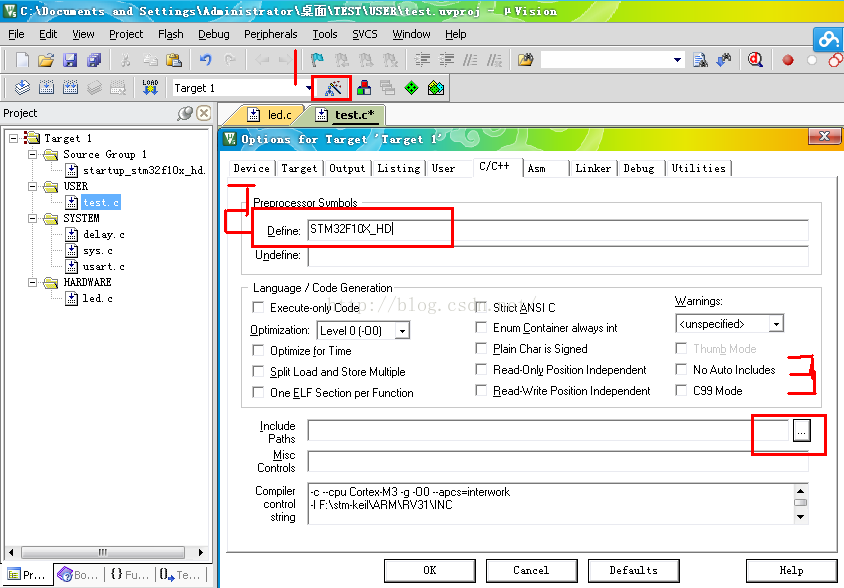The image size is (844, 588).
Task: Click the Translate file icon
Action: coord(22,87)
